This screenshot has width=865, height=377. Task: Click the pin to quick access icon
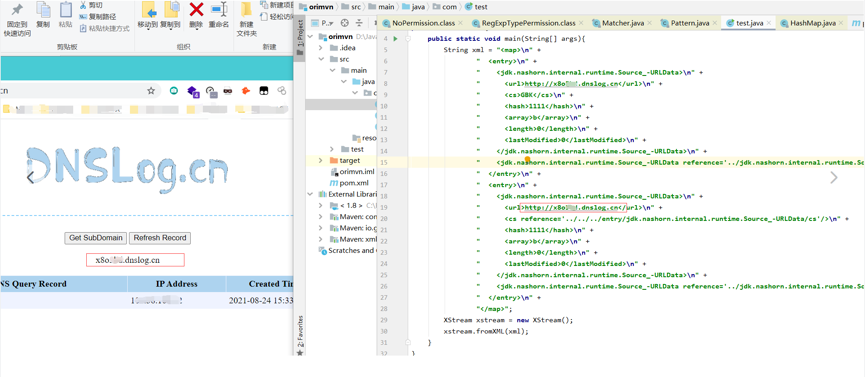(17, 9)
